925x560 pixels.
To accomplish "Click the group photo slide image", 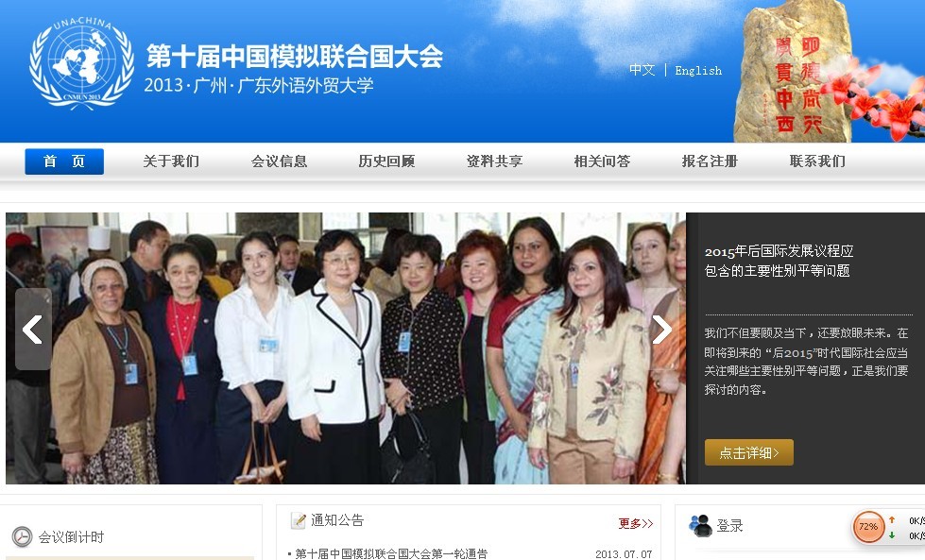I will (x=346, y=348).
